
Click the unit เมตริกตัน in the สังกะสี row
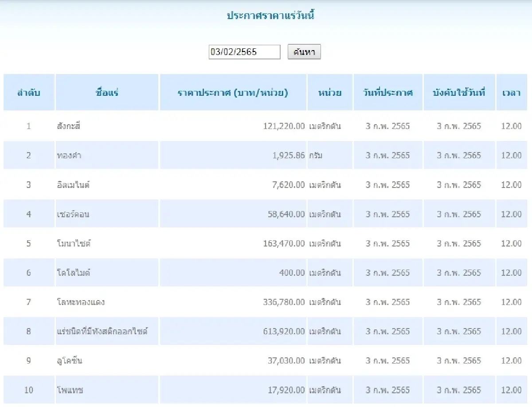[325, 126]
